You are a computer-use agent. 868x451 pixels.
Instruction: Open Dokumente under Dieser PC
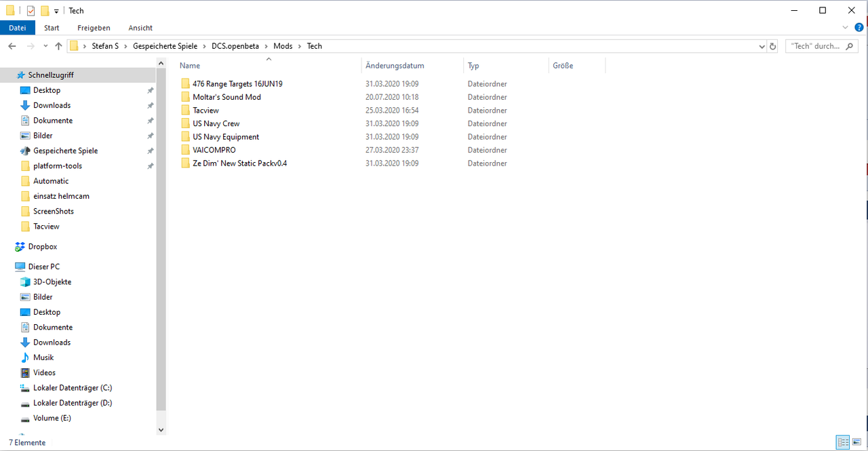coord(53,327)
